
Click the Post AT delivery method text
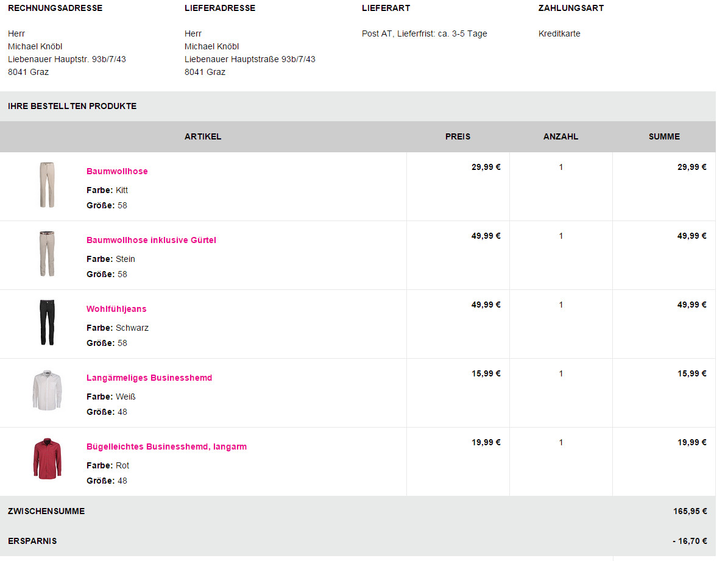[x=425, y=34]
